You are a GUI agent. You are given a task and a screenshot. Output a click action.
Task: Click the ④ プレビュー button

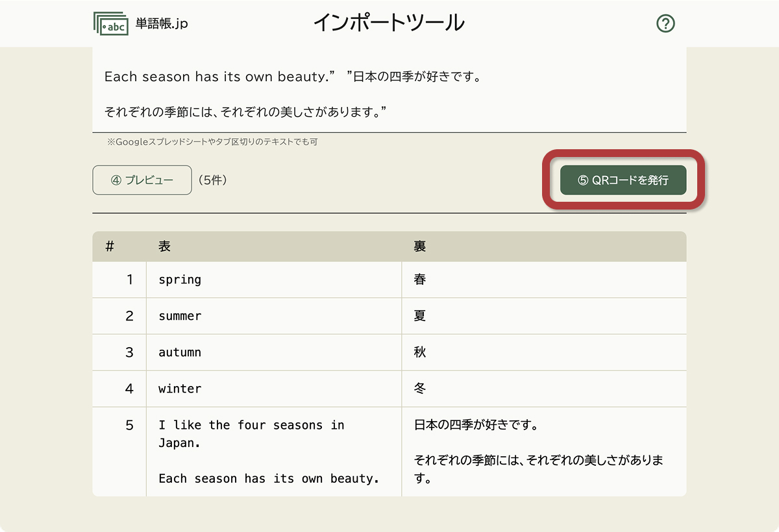[142, 180]
